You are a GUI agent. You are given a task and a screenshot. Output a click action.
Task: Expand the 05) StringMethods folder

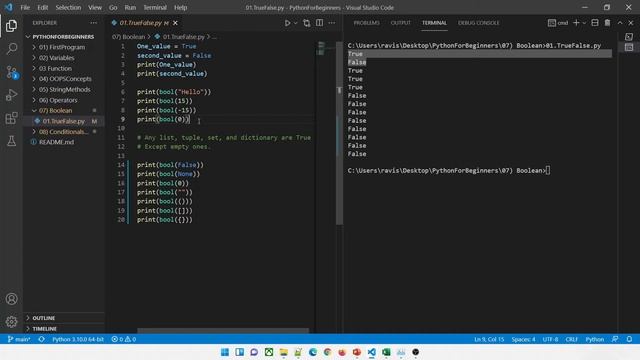63,89
